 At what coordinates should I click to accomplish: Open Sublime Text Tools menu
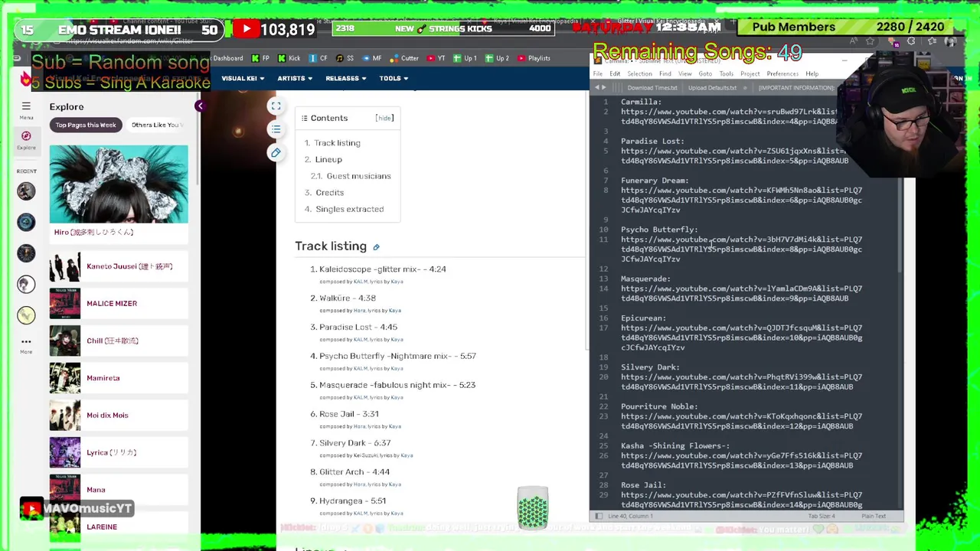(x=726, y=74)
